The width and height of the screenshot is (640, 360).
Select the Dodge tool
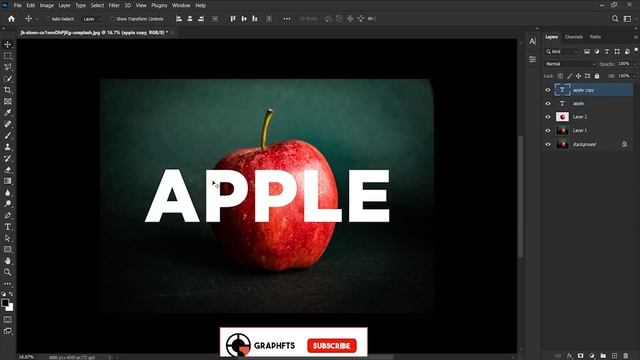tap(7, 204)
